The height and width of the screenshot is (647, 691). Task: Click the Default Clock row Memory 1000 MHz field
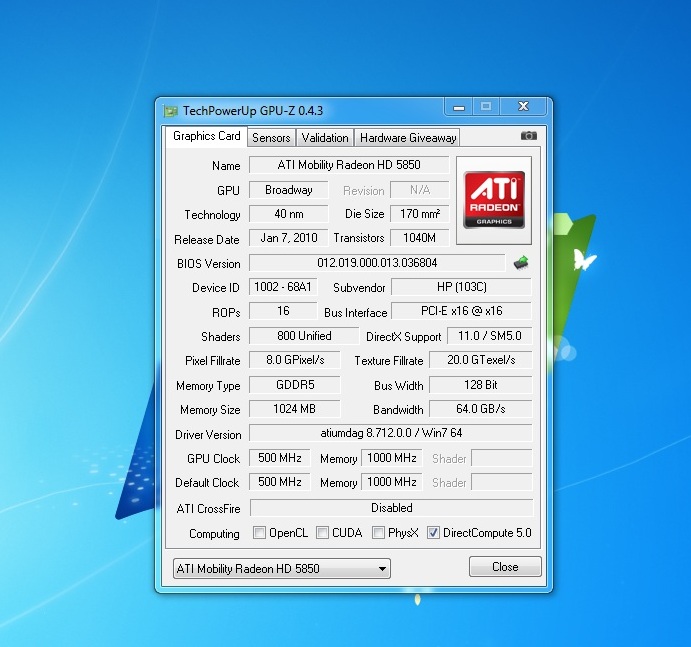[x=392, y=482]
